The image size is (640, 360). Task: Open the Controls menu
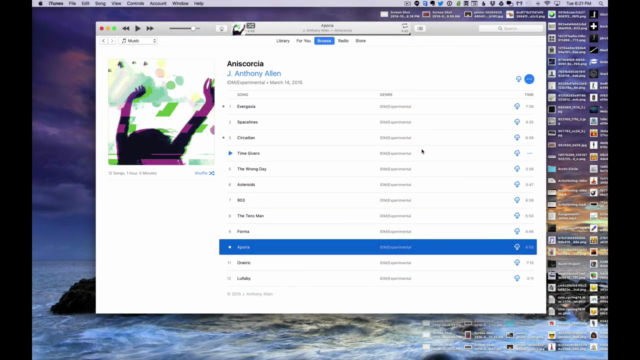(135, 3)
